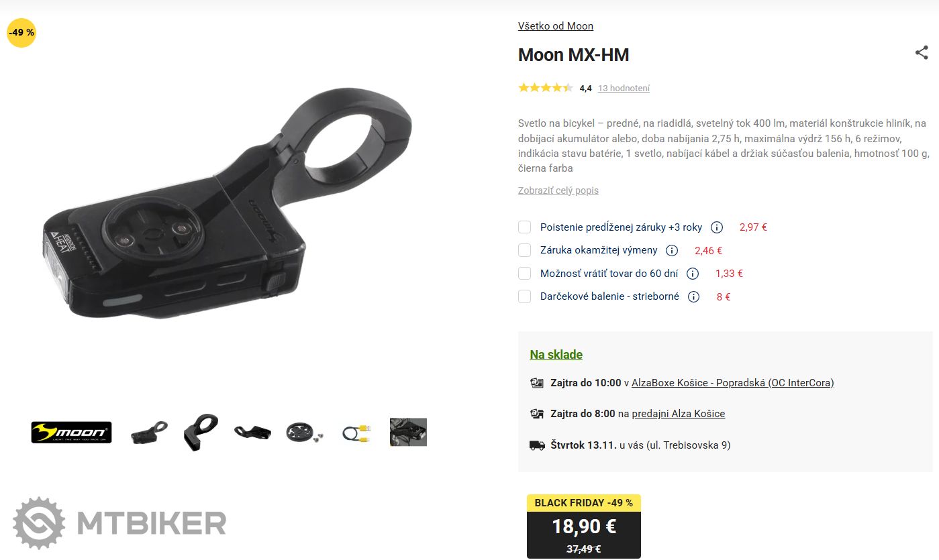
Task: Click the share icon next to product title
Action: [922, 53]
